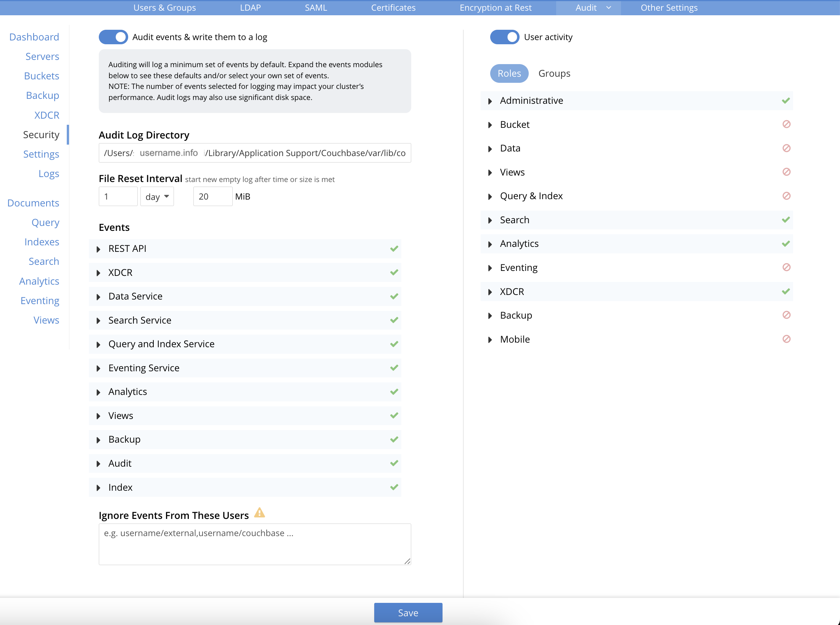Go to Buckets in the sidebar

42,76
